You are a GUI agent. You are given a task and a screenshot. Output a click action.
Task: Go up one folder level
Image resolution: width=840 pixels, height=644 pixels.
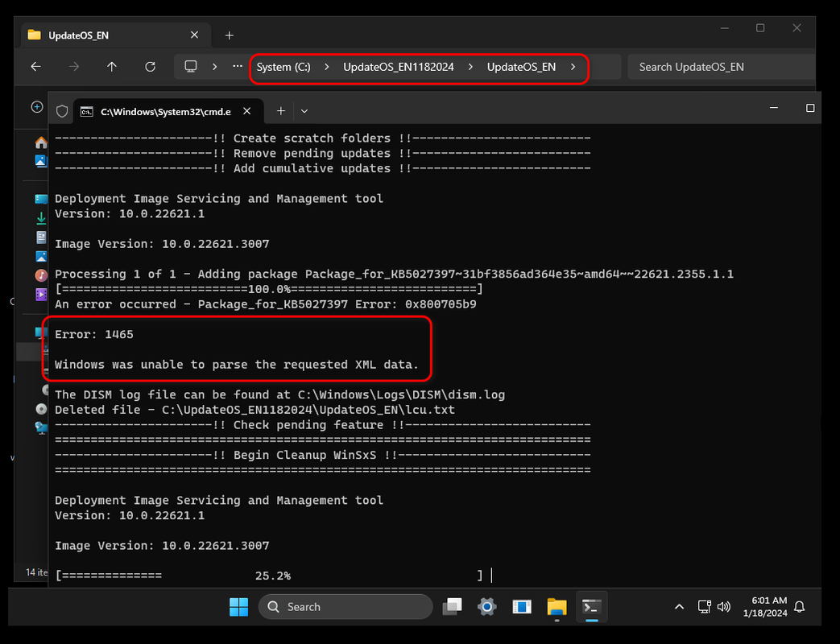coord(111,67)
